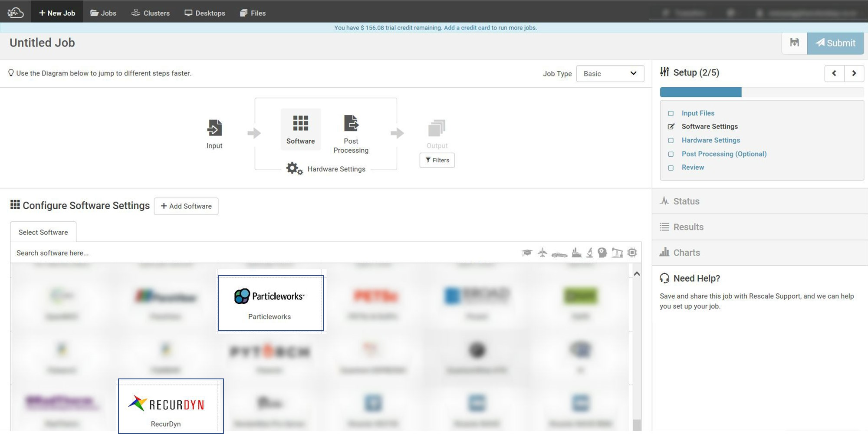Click the Hardware Settings gear in the diagram
This screenshot has width=868, height=434.
[293, 168]
